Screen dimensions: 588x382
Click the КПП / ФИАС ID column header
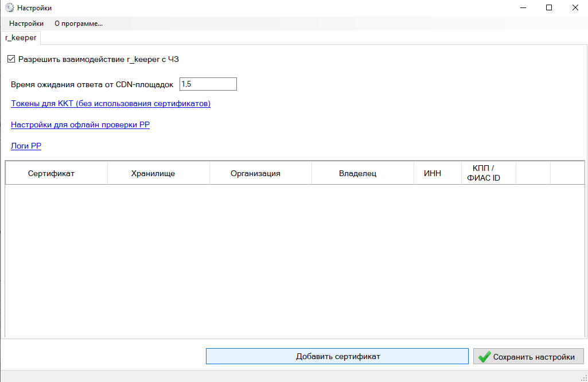[489, 173]
